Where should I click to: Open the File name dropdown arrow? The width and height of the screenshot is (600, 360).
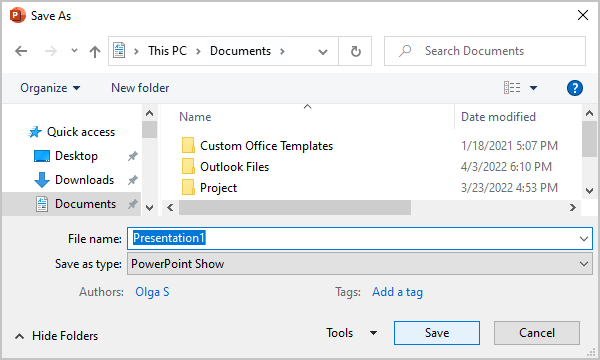tap(584, 239)
